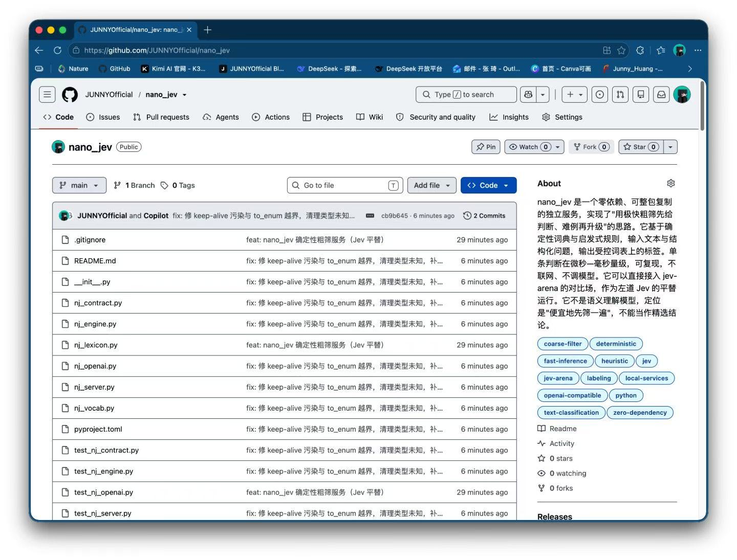
Task: Edit About section with gear icon
Action: pos(671,184)
